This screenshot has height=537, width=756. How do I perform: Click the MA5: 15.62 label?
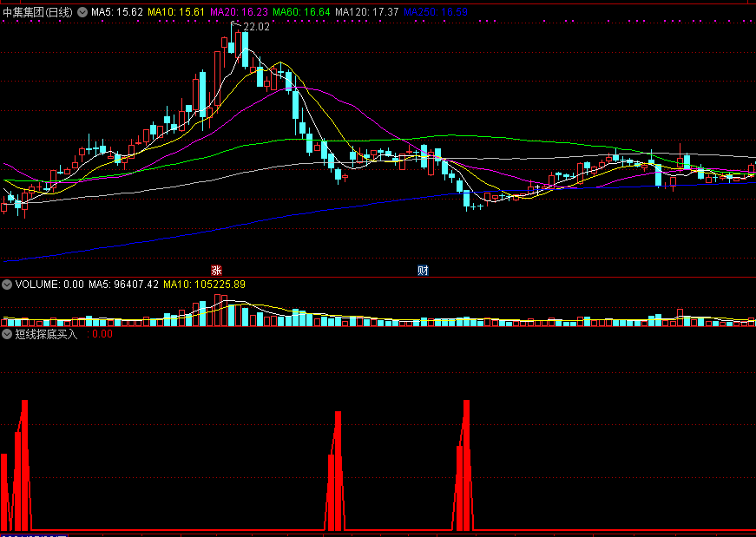[x=117, y=12]
